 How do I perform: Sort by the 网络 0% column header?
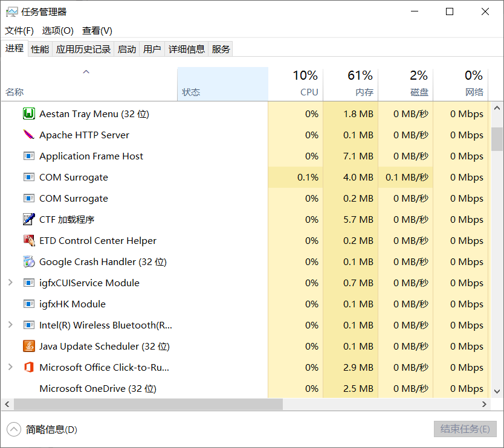460,85
